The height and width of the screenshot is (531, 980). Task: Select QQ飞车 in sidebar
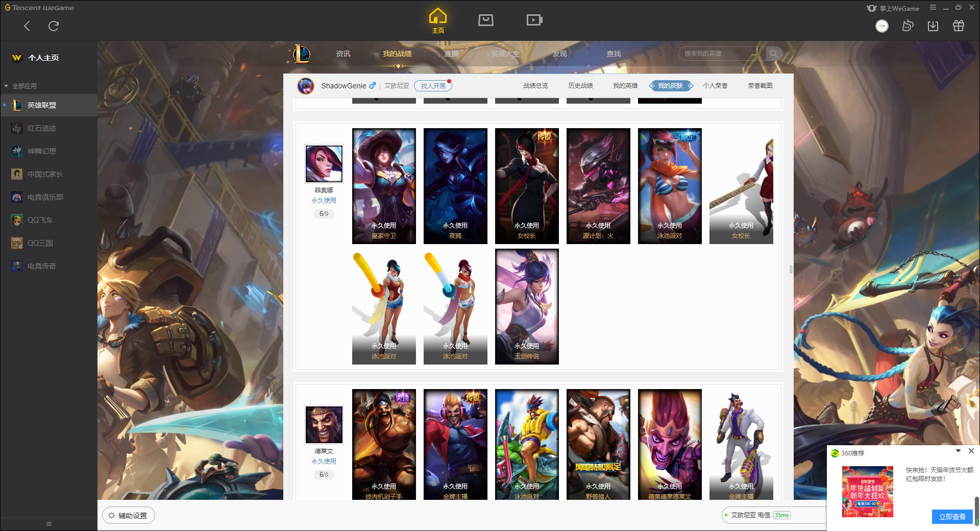48,220
